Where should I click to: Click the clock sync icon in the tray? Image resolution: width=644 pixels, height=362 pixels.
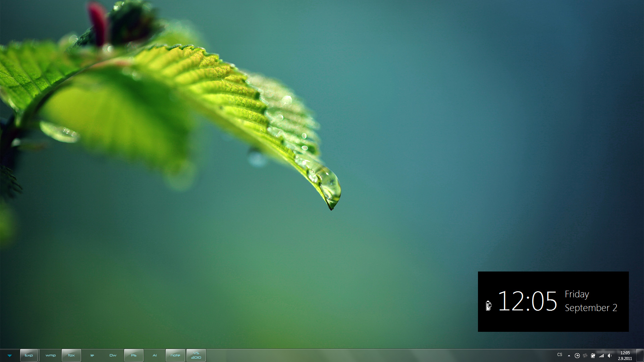click(577, 356)
